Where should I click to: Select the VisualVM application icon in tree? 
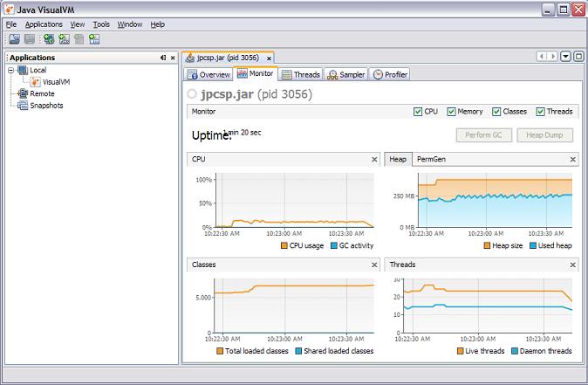click(36, 81)
